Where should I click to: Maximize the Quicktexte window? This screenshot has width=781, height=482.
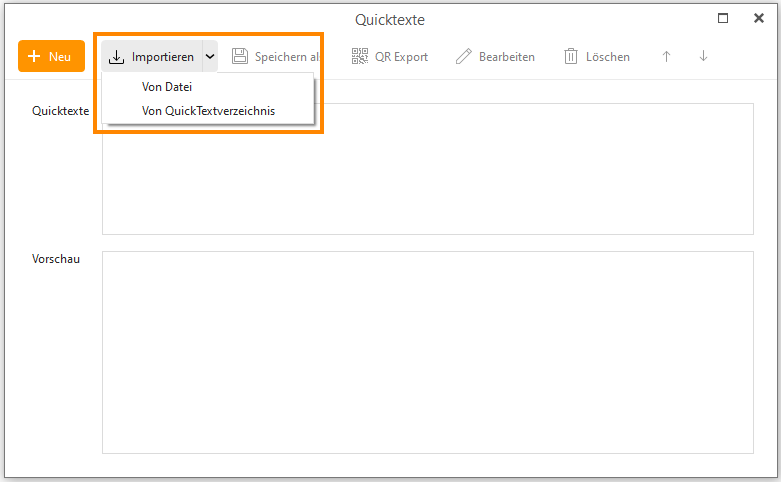tap(723, 18)
